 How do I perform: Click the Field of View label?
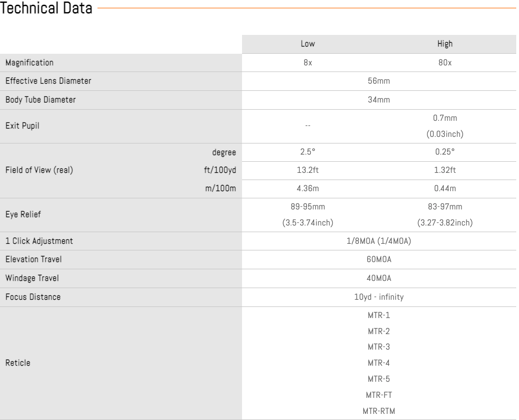click(39, 171)
